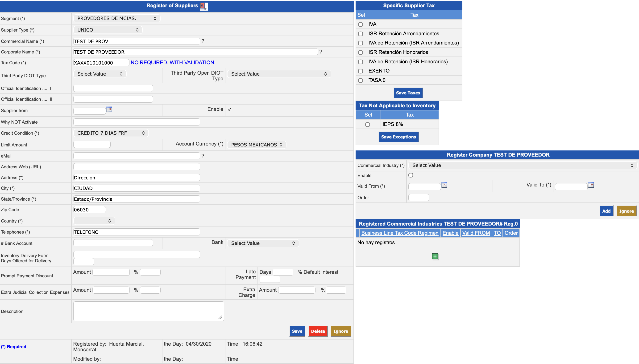Expand the Credit Condition dropdown
The image size is (639, 364).
tap(111, 133)
